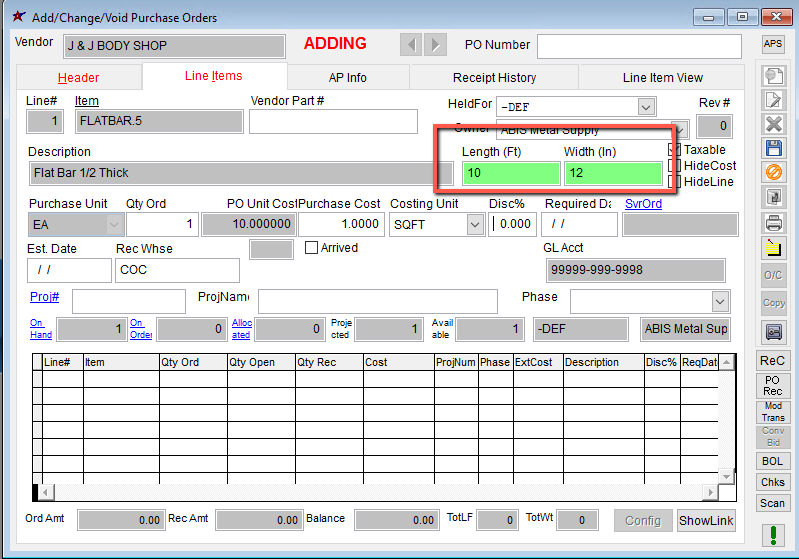Switch to the AP Info tab
The width and height of the screenshot is (799, 559).
[348, 78]
